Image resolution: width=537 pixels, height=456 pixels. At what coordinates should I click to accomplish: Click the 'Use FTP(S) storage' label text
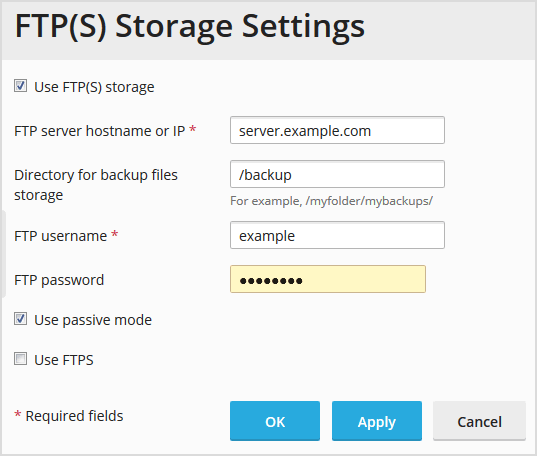coord(94,87)
